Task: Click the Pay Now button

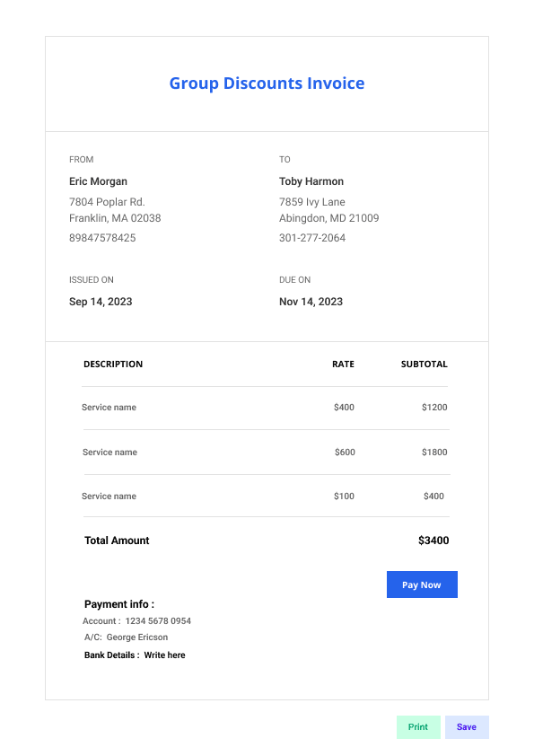Action: tap(422, 585)
